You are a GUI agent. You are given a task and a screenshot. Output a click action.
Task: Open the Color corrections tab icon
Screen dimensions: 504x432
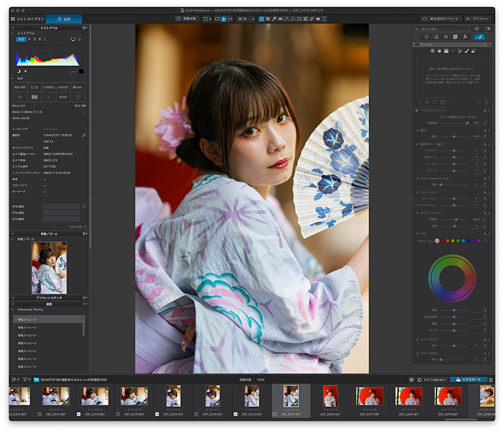(x=437, y=37)
